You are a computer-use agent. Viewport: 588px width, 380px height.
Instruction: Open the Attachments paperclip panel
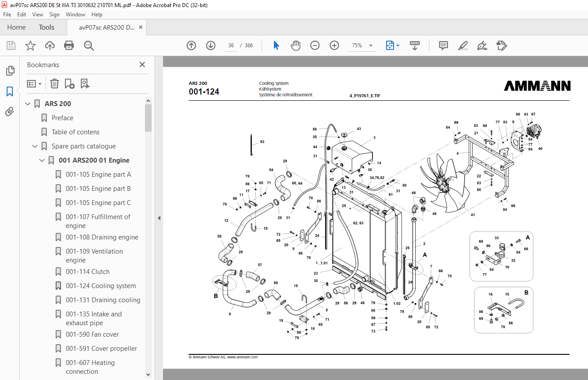coord(10,111)
